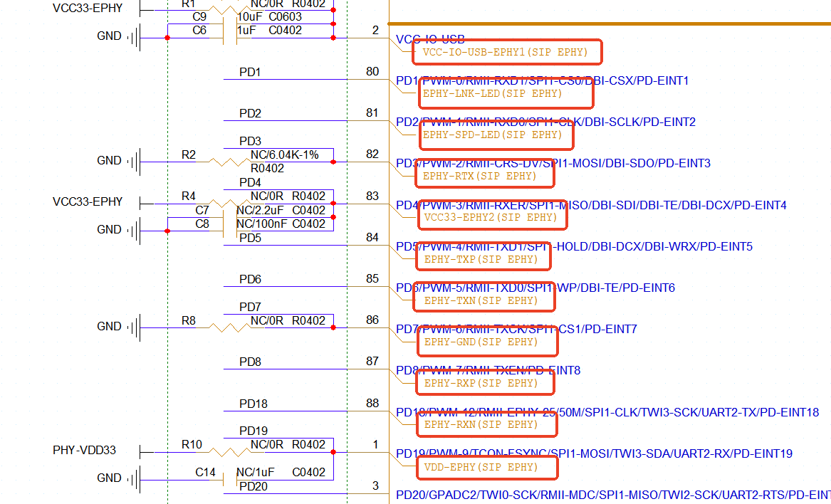Select the EPHY-SPD-LED annotation label
831x504 pixels.
click(506, 135)
